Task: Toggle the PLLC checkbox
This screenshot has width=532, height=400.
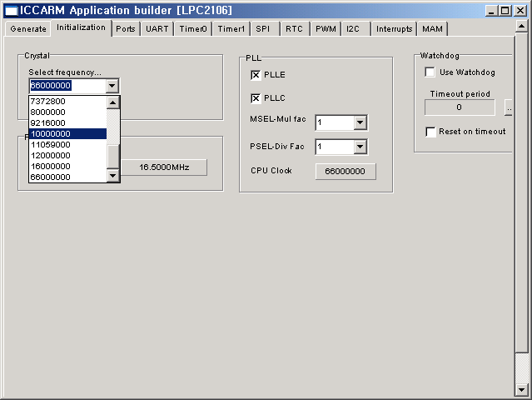Action: (256, 98)
